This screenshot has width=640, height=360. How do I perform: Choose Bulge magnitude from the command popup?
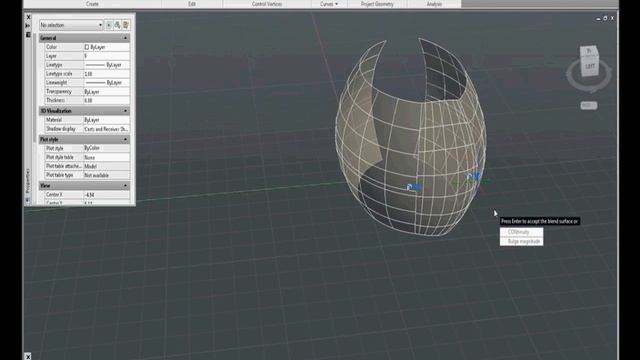point(522,241)
